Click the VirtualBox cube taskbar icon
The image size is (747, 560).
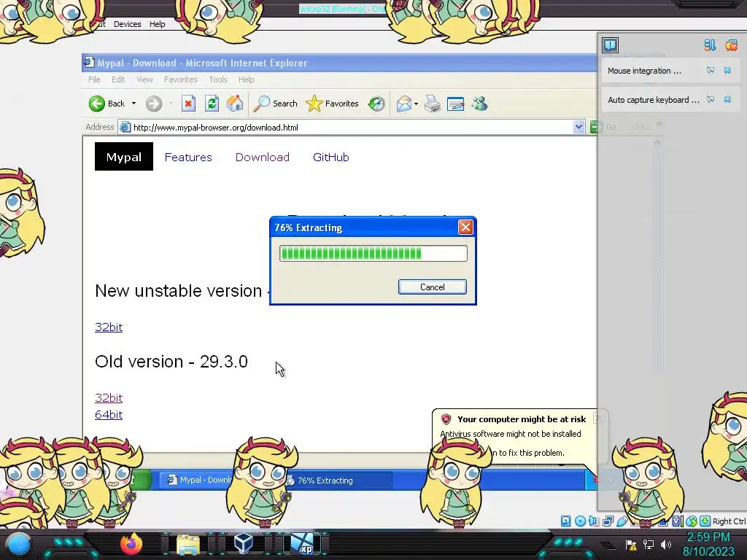[244, 544]
